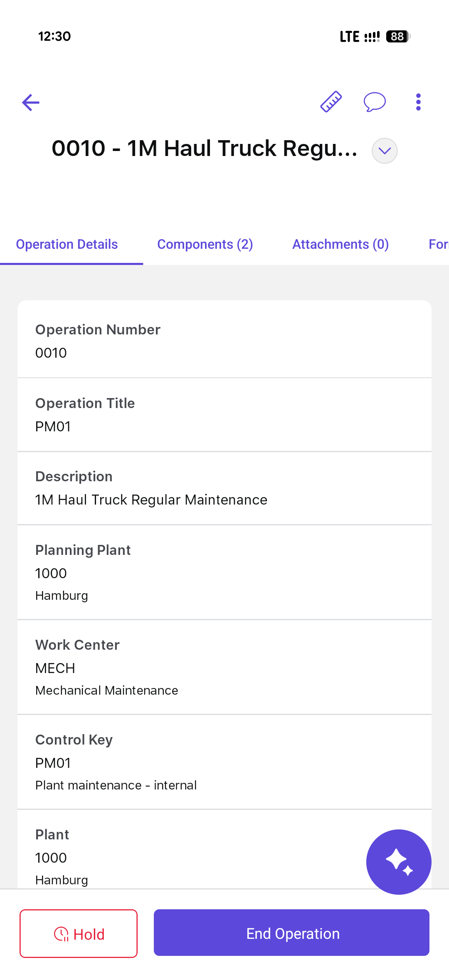Viewport: 449px width, 980px height.
Task: Select the partially visible Forms tab
Action: click(438, 244)
